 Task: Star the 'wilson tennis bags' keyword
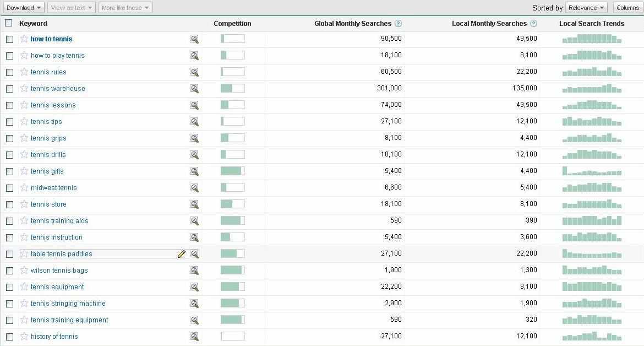tap(24, 270)
